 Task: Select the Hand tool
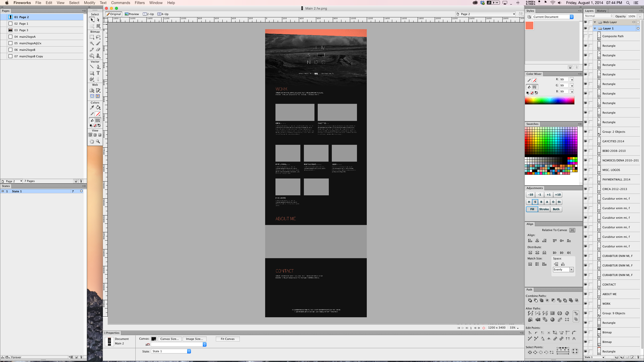(92, 142)
